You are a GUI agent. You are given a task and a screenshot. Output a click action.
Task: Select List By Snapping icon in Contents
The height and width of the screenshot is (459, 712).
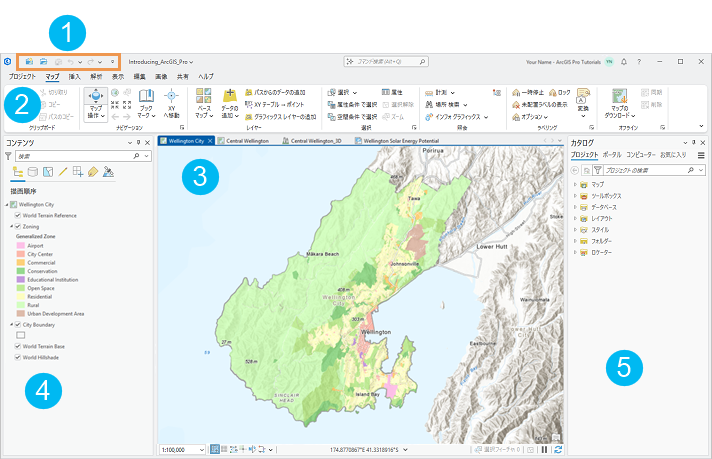click(x=78, y=172)
